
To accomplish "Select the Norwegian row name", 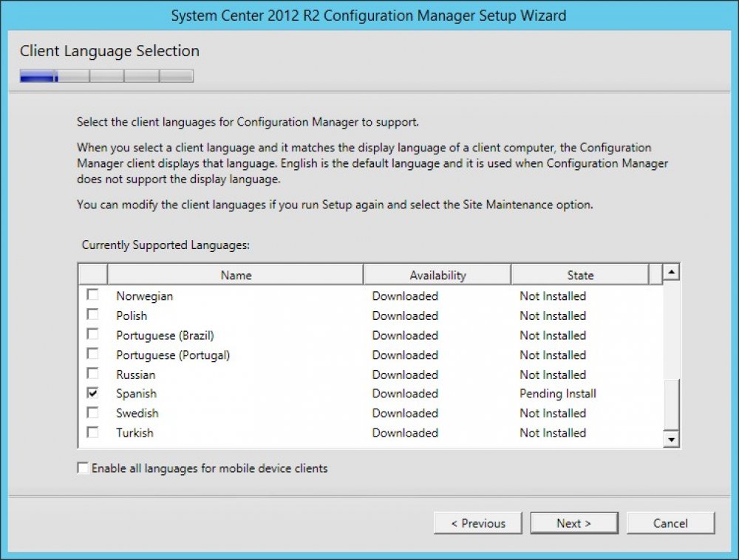I will pos(145,296).
